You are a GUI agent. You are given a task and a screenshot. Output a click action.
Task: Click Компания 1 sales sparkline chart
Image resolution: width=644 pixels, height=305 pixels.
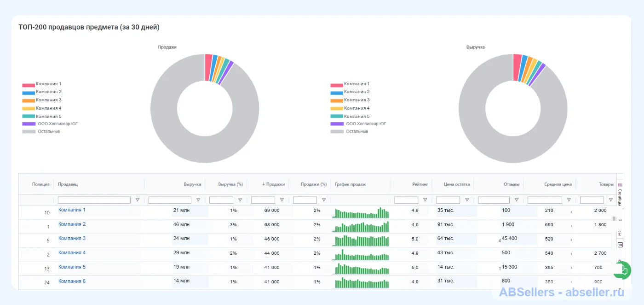coord(361,212)
